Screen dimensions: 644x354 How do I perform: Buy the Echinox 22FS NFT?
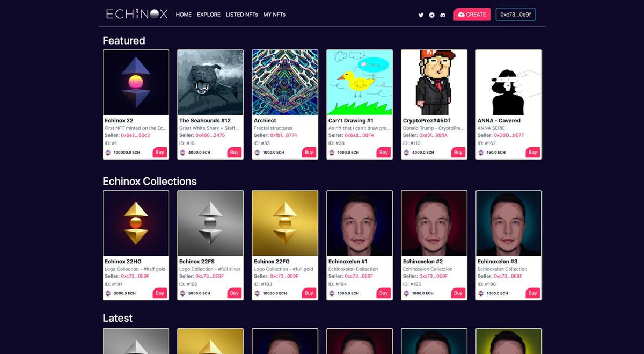click(235, 293)
